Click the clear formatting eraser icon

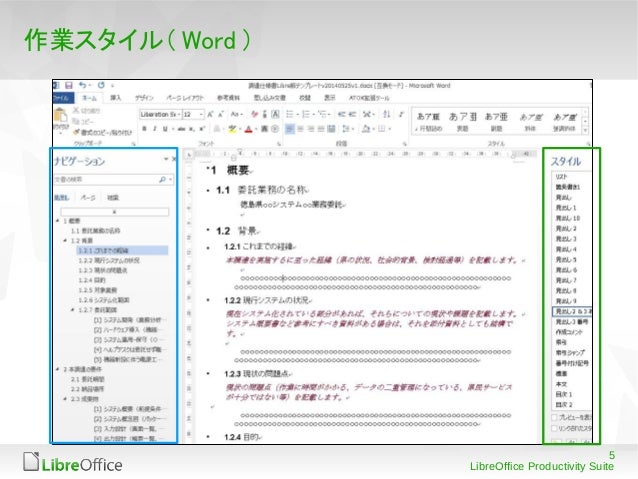(255, 114)
